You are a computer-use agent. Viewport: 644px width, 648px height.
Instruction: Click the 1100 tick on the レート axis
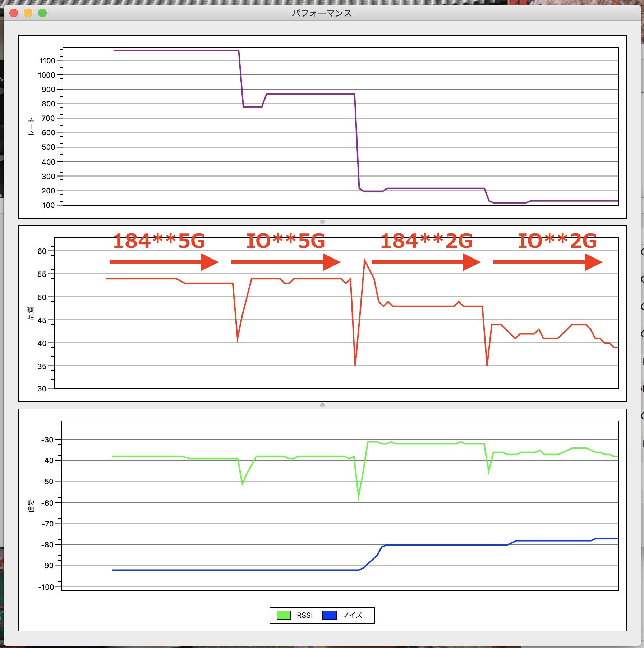tap(47, 61)
